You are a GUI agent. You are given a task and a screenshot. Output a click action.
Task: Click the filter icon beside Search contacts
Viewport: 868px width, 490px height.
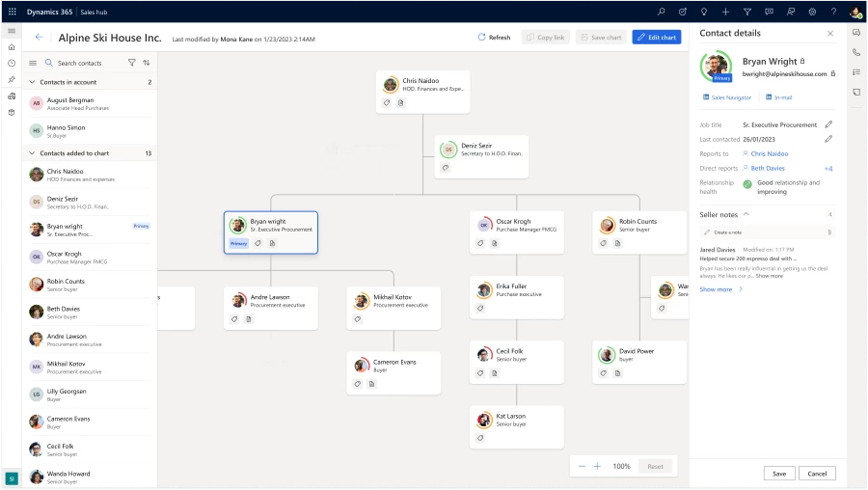[132, 63]
